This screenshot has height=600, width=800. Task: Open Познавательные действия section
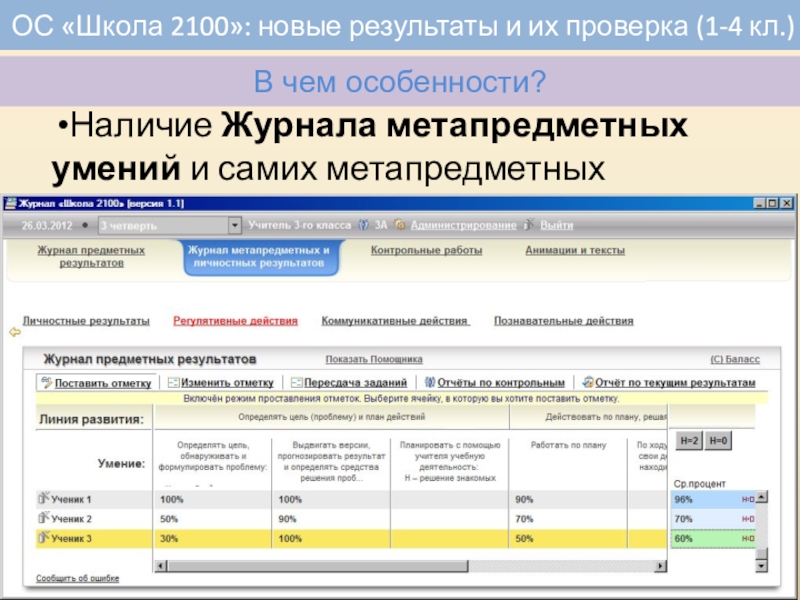coord(564,321)
